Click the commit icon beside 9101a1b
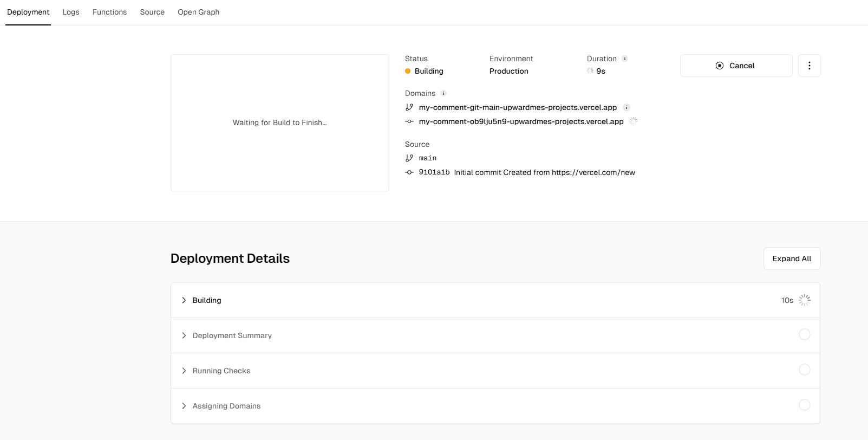The height and width of the screenshot is (440, 868). [x=409, y=172]
